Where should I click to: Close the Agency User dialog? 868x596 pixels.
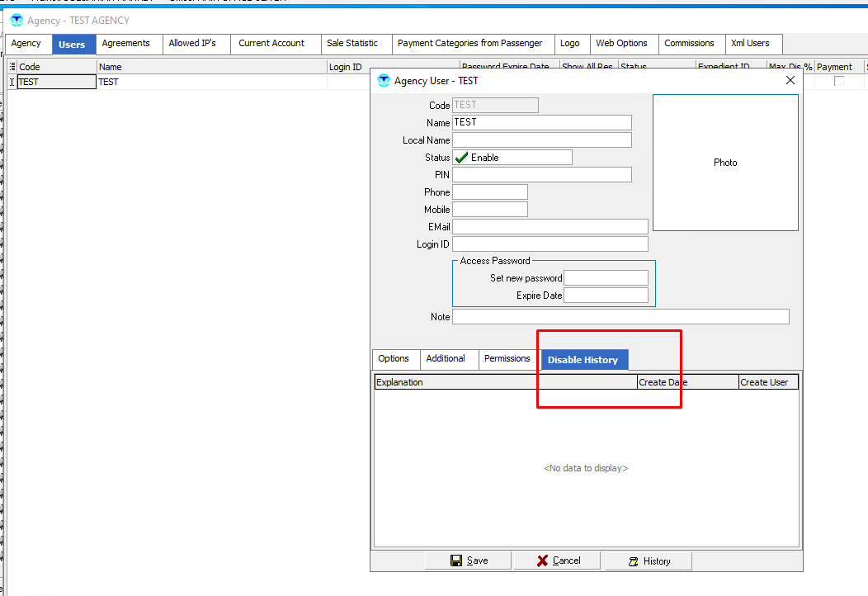click(x=790, y=80)
